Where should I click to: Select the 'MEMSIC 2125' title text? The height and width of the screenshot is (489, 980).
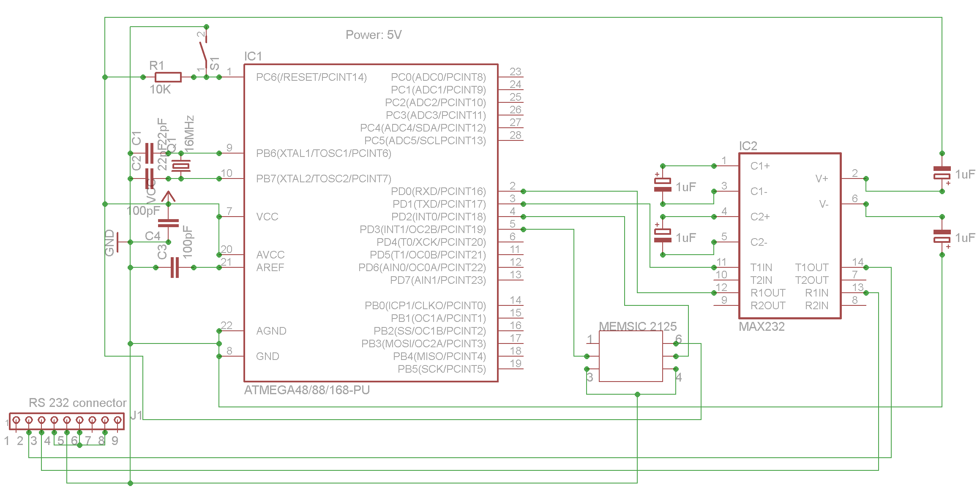tap(638, 326)
